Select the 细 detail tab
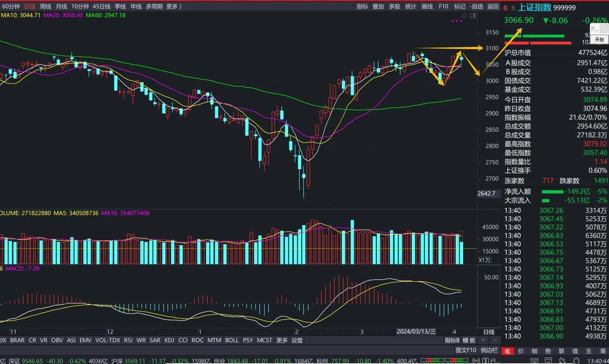The height and width of the screenshot is (364, 609). point(534,351)
